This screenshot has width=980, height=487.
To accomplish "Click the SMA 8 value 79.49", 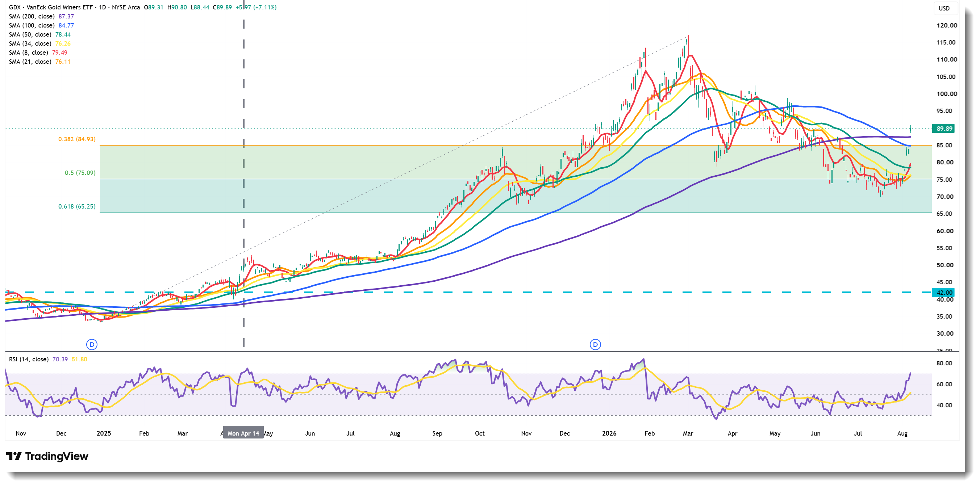I will [x=59, y=53].
